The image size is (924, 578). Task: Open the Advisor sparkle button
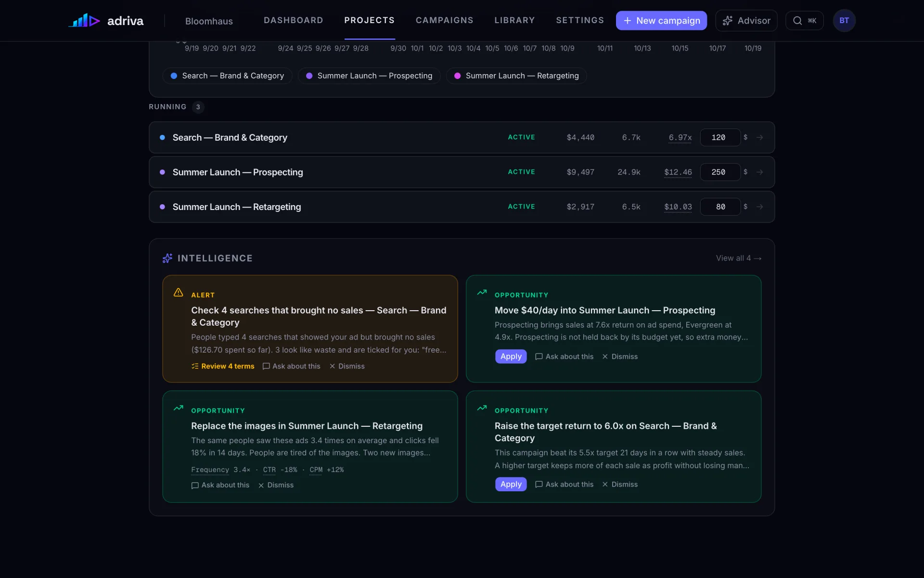pos(746,20)
